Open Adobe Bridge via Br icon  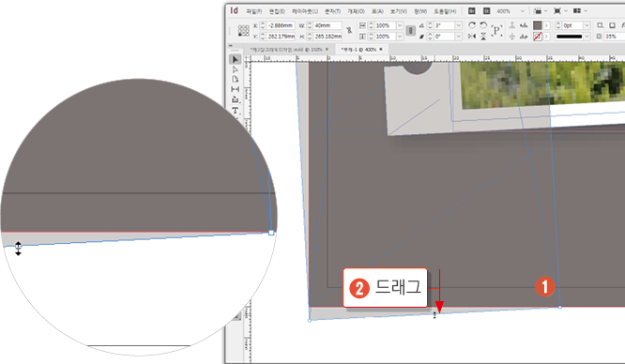pos(471,11)
